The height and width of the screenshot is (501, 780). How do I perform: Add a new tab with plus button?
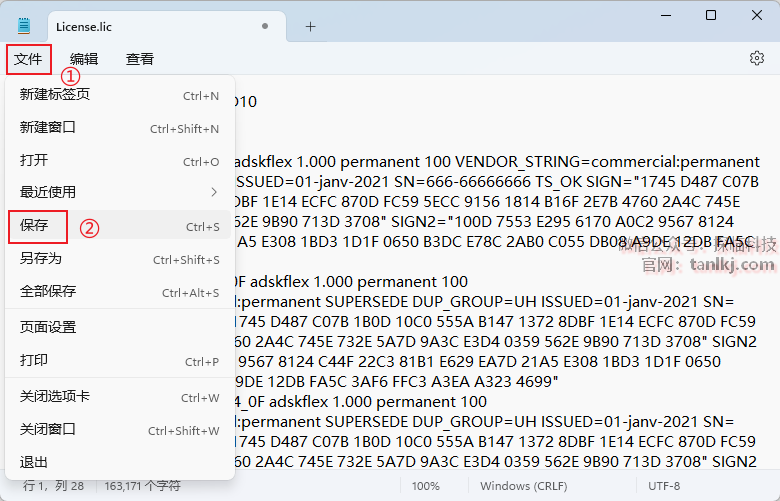[x=310, y=27]
